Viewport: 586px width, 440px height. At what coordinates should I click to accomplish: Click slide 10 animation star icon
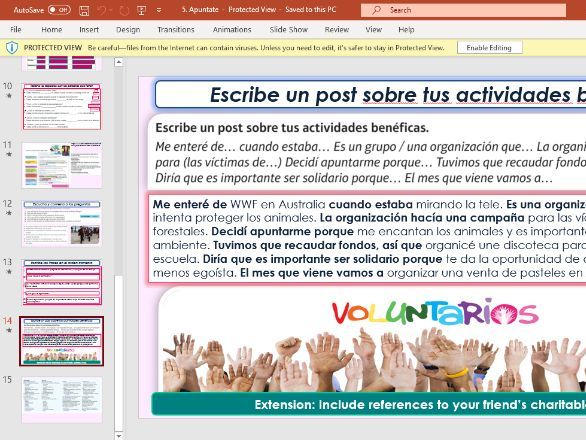(9, 96)
